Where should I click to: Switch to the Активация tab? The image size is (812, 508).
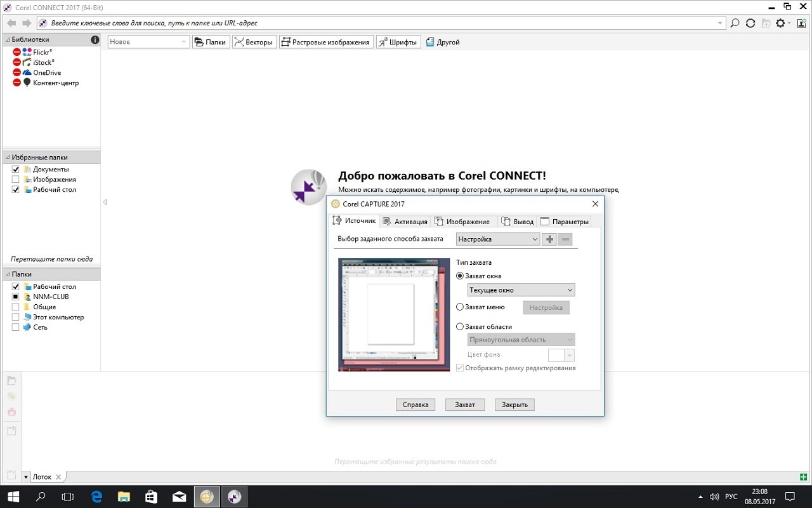tap(405, 222)
